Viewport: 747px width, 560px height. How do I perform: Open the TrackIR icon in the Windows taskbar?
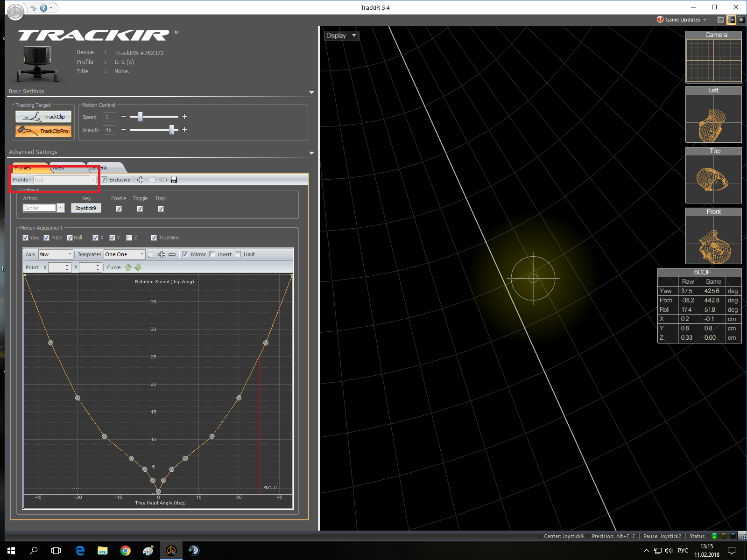(171, 551)
